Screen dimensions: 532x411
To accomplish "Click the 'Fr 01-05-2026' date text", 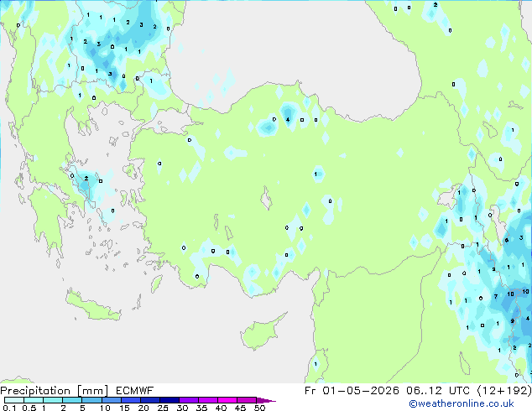I will (x=352, y=391).
